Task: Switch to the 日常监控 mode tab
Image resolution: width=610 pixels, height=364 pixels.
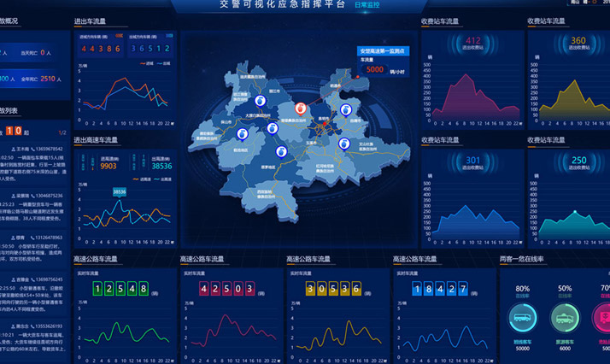Action: point(368,5)
